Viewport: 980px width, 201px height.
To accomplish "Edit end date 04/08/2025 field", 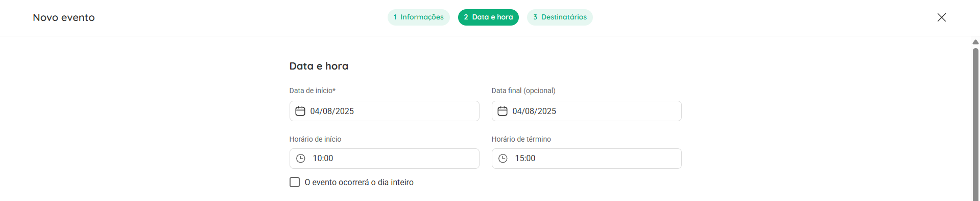I will click(586, 111).
